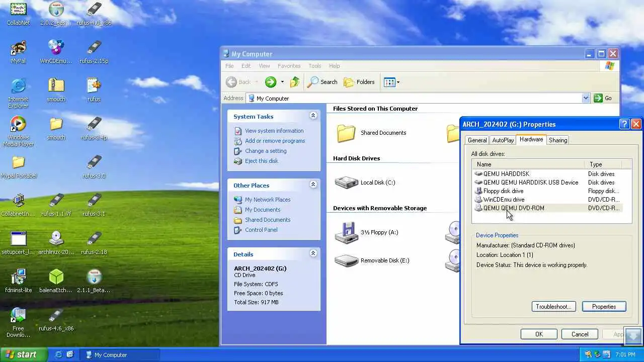Viewport: 644px width, 362px height.
Task: Open the View menu
Action: click(x=264, y=66)
